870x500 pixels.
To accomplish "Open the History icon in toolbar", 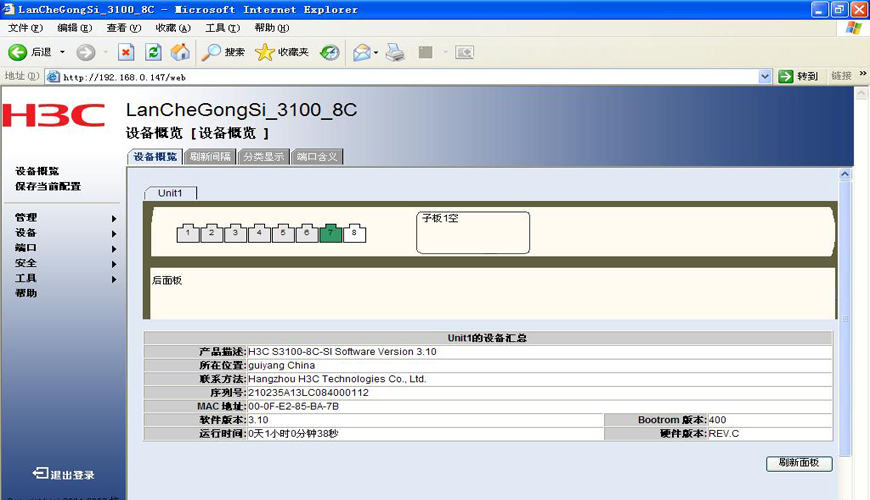I will (330, 52).
